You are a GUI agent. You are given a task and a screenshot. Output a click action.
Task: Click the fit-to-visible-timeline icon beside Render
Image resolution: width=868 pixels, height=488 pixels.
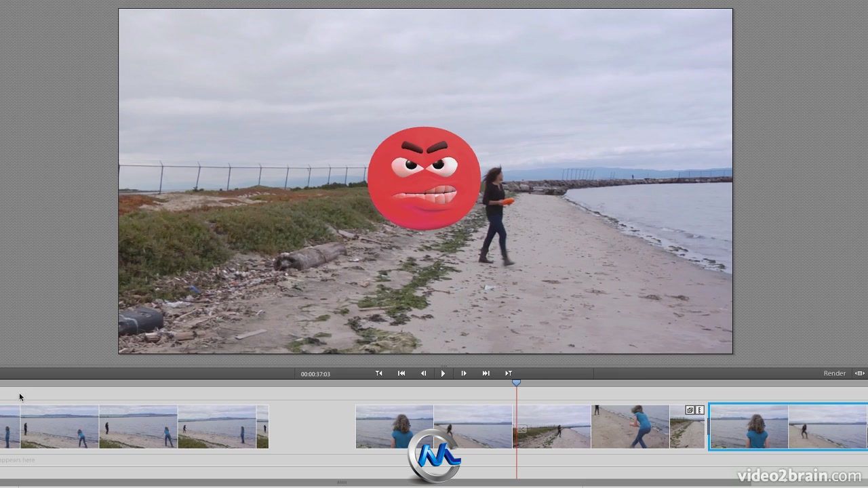[859, 373]
